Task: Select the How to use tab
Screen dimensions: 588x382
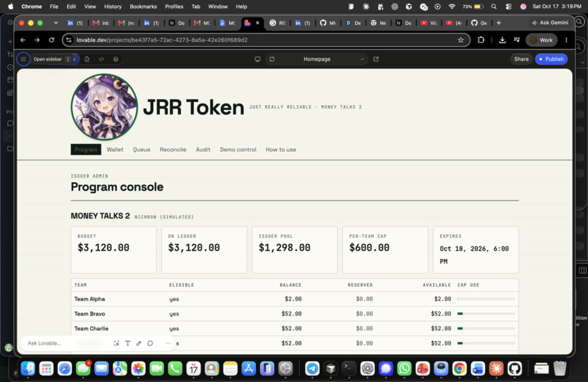Action: point(281,149)
